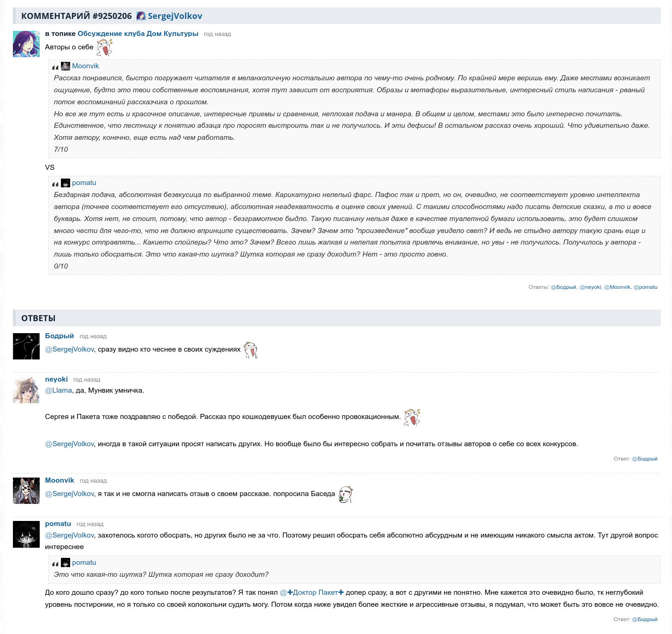Screen dimensions: 672x634
Task: Open pomatu's avatar in replies section
Action: (x=26, y=534)
